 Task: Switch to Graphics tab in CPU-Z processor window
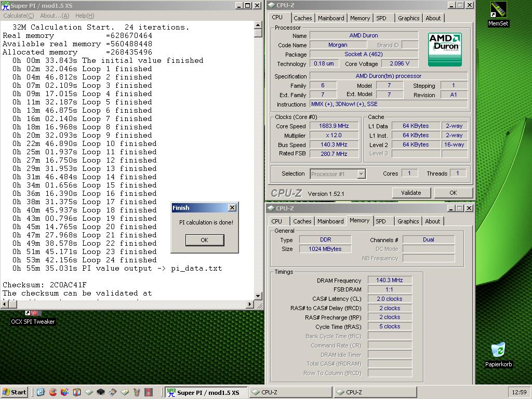point(408,18)
